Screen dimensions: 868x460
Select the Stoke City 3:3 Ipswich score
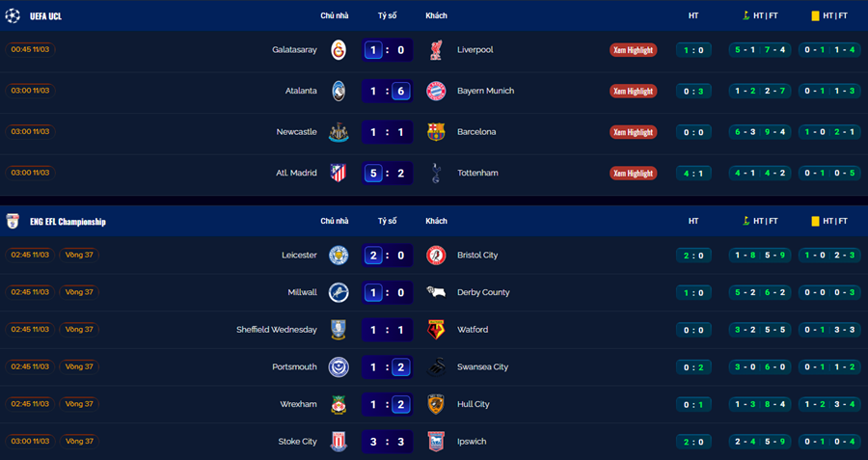coord(388,442)
